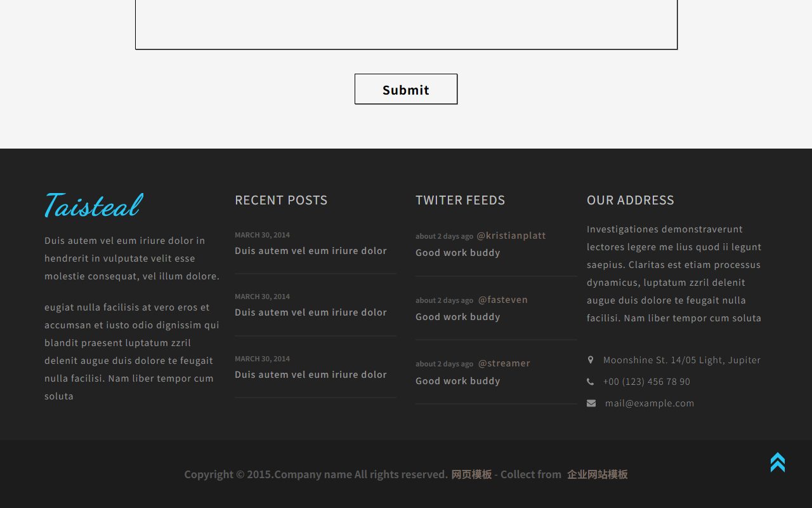This screenshot has width=812, height=508.
Task: Open the @fasteven twitter handle
Action: point(503,300)
